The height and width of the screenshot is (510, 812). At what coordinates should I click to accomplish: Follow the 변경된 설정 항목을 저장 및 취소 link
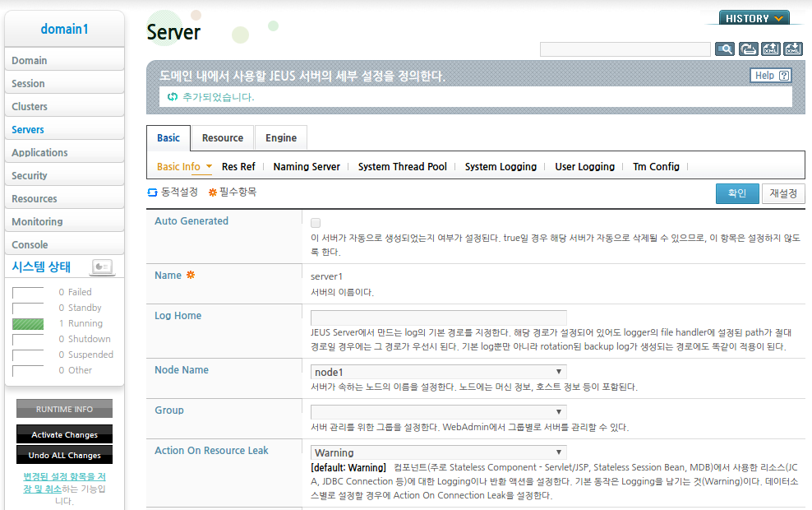tap(64, 483)
